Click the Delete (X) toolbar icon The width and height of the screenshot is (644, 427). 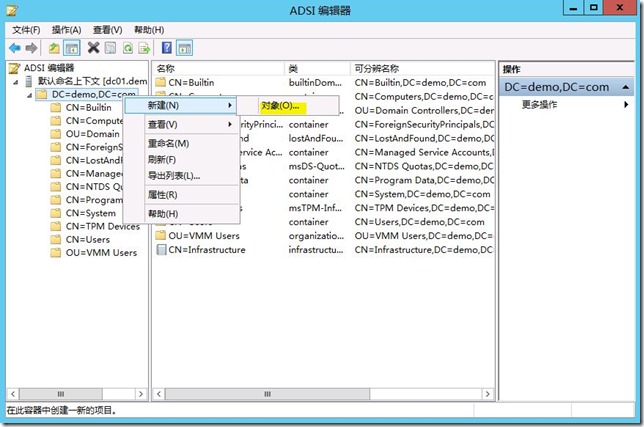click(x=93, y=48)
